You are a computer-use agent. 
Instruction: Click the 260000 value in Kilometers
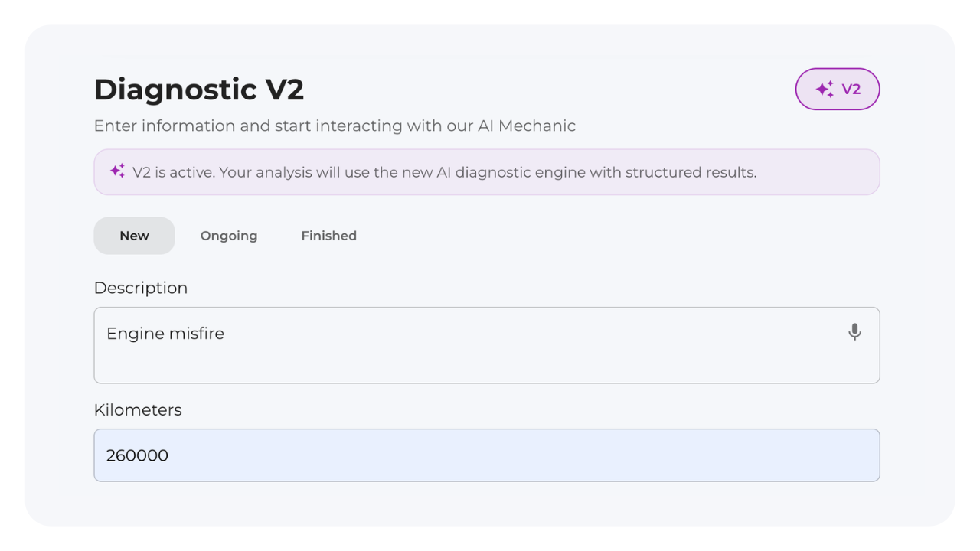pyautogui.click(x=137, y=455)
